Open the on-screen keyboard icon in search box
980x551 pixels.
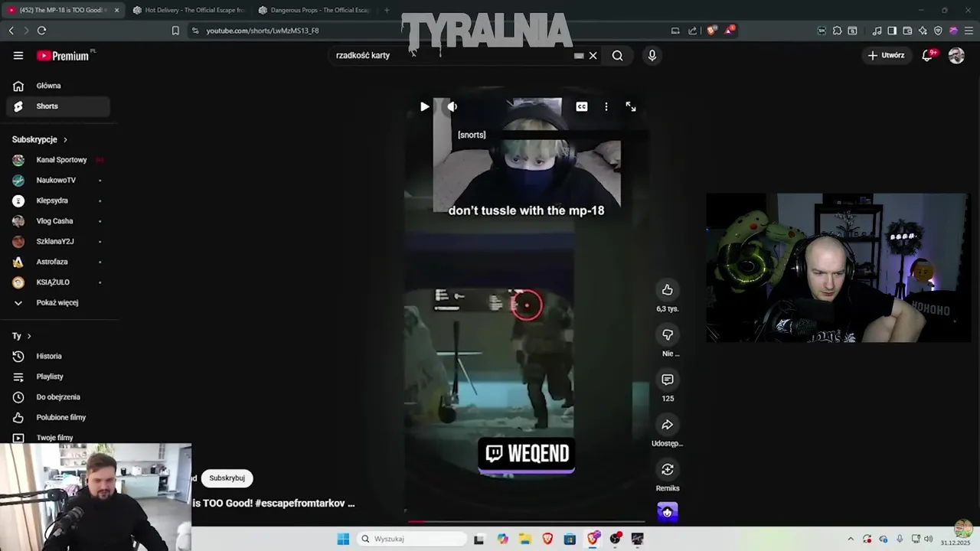579,55
